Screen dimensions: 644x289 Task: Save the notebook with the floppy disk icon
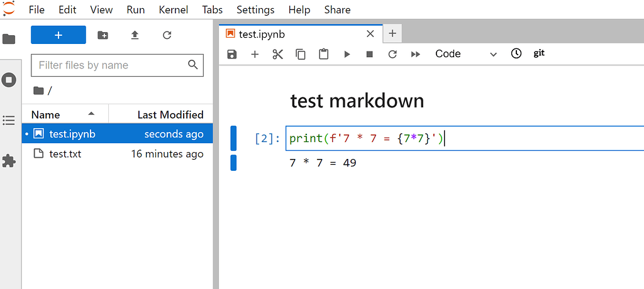tap(232, 54)
